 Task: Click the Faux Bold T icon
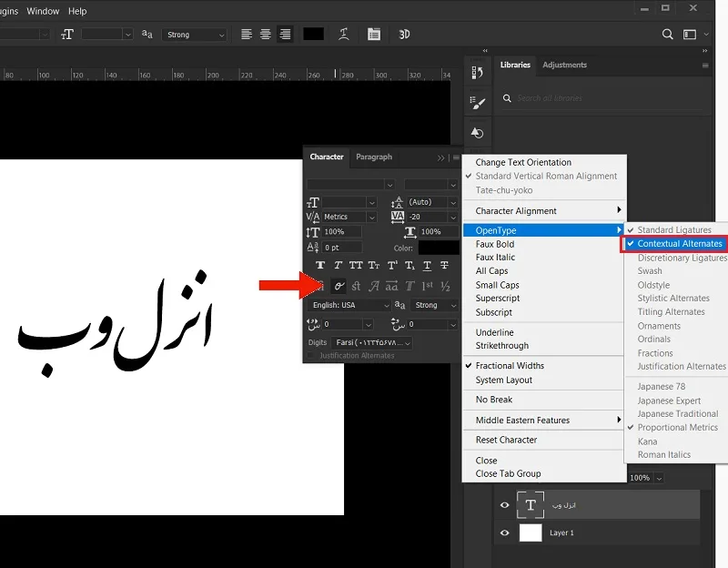click(x=320, y=265)
